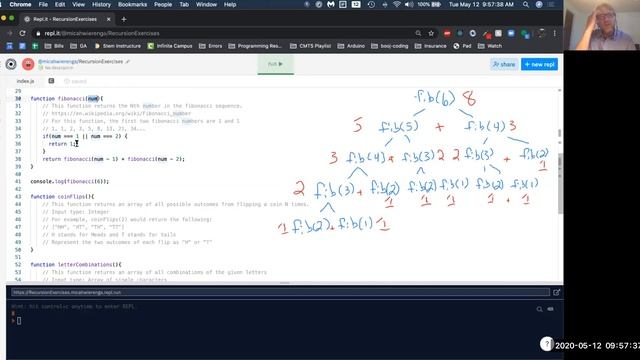Open the Google Docs bookmark icon

point(22,46)
